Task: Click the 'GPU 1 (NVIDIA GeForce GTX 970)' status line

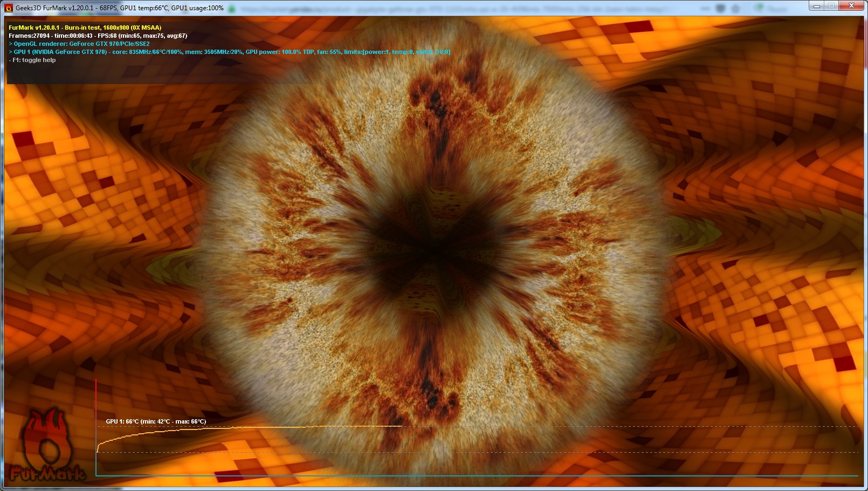Action: pos(230,52)
